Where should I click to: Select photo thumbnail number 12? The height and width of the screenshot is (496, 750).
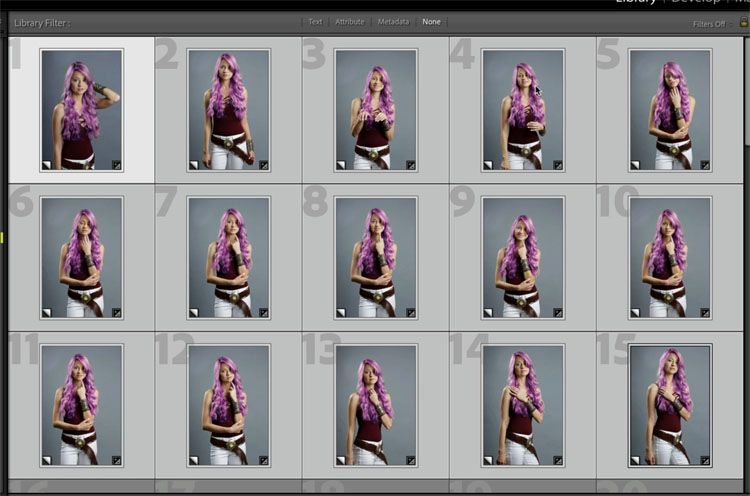click(229, 406)
